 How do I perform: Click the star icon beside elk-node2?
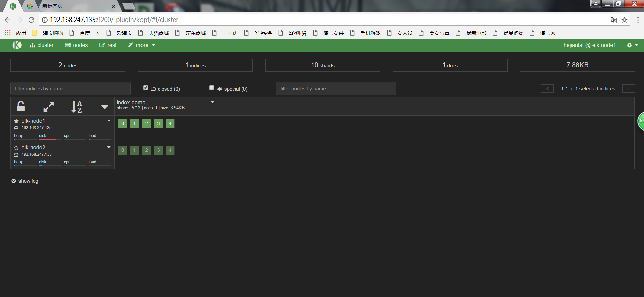point(16,148)
